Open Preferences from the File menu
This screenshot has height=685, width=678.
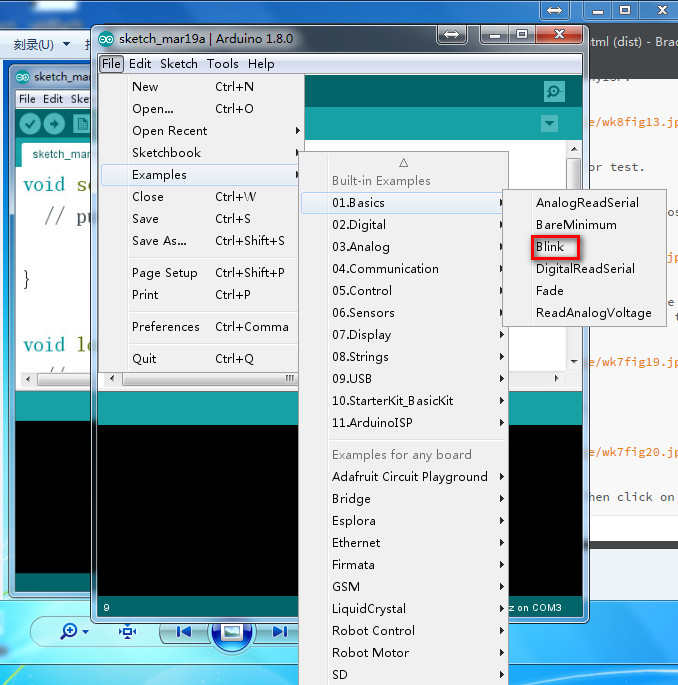(x=202, y=327)
